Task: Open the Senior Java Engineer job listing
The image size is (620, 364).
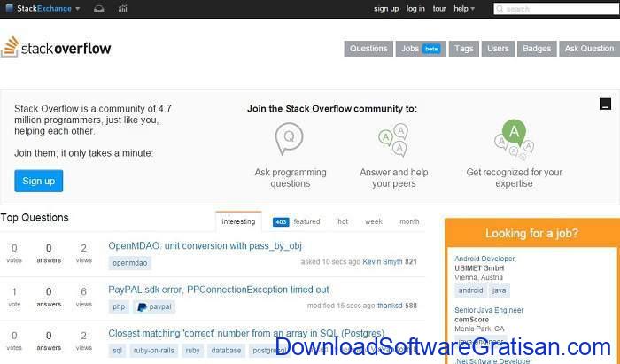Action: pos(489,310)
